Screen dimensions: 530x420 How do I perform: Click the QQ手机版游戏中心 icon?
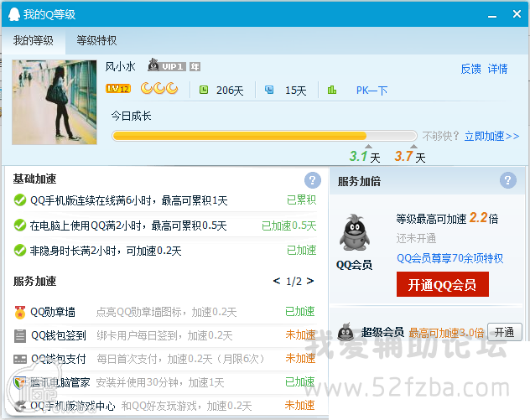pyautogui.click(x=20, y=405)
